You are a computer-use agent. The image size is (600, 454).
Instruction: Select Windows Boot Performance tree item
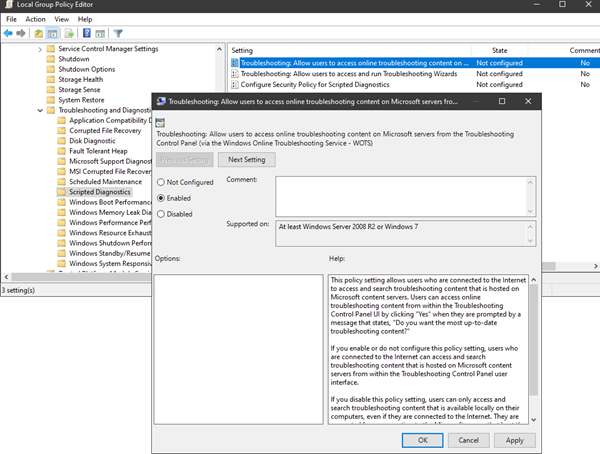110,202
